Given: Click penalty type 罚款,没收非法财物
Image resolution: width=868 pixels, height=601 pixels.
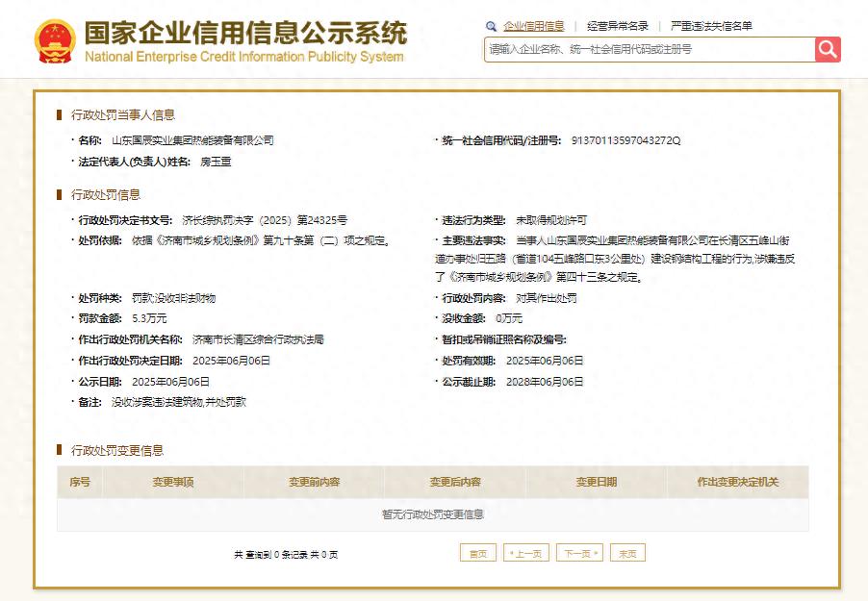Looking at the screenshot, I should coord(173,298).
